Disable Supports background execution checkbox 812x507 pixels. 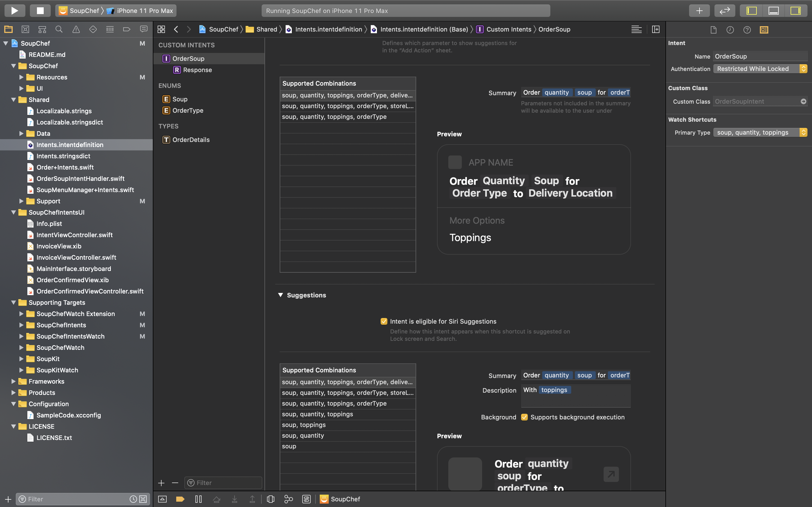click(x=524, y=417)
